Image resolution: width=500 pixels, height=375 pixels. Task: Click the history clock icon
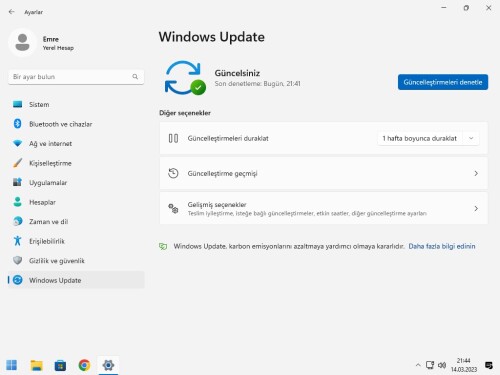click(x=173, y=173)
